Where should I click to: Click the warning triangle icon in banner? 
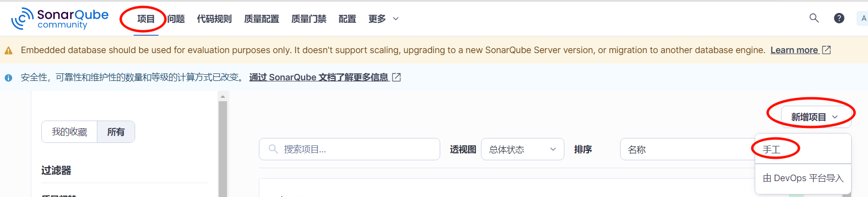pos(8,51)
